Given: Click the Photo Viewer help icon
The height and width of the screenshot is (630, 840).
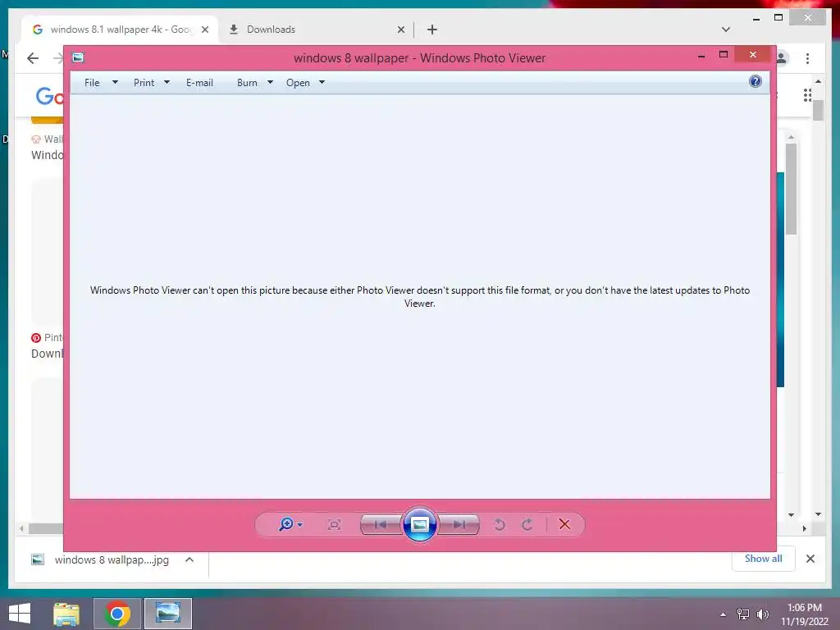Looking at the screenshot, I should (x=756, y=81).
